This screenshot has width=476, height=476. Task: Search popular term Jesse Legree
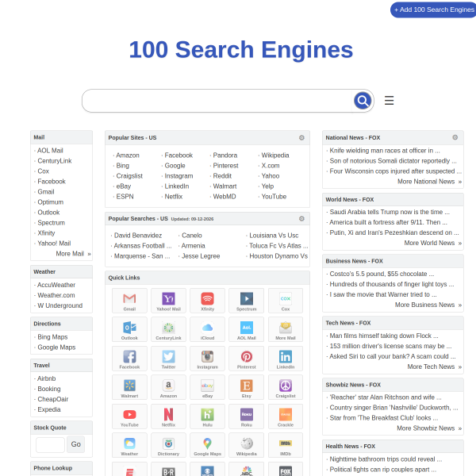point(201,256)
